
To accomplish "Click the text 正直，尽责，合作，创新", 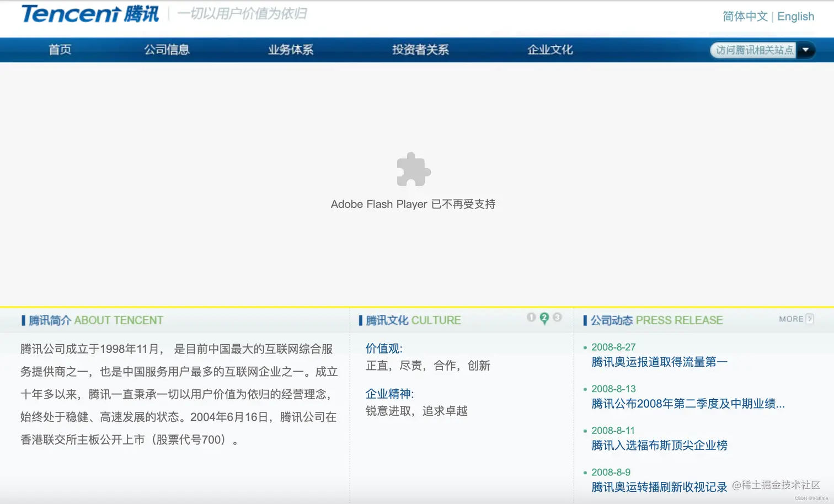I will tap(427, 366).
